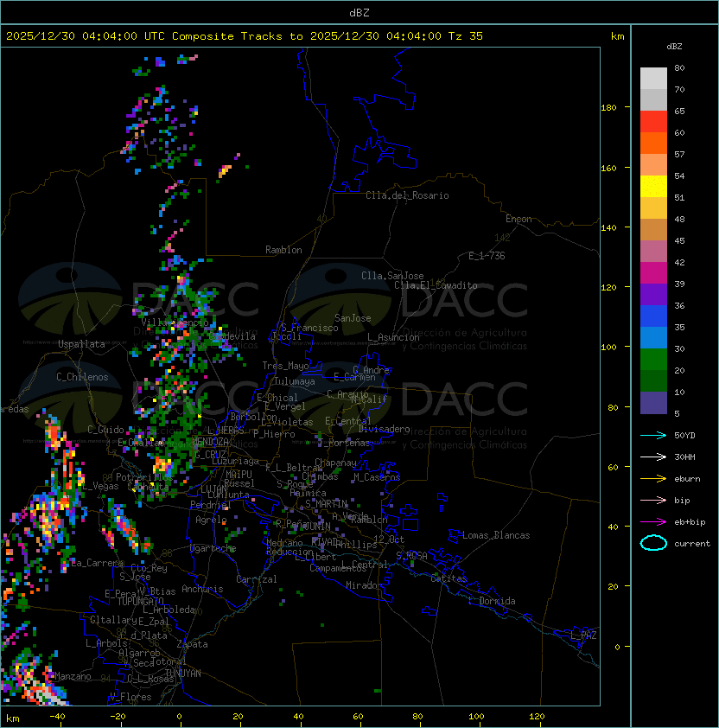Click the C_Guido place label

point(105,430)
